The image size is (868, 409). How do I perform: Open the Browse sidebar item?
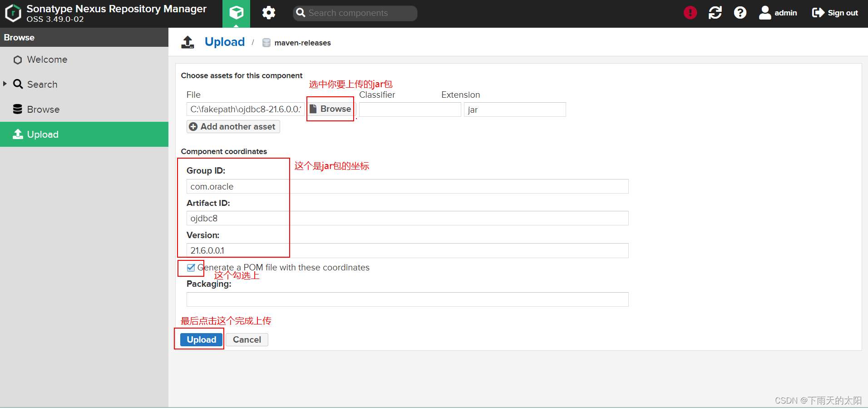point(84,110)
